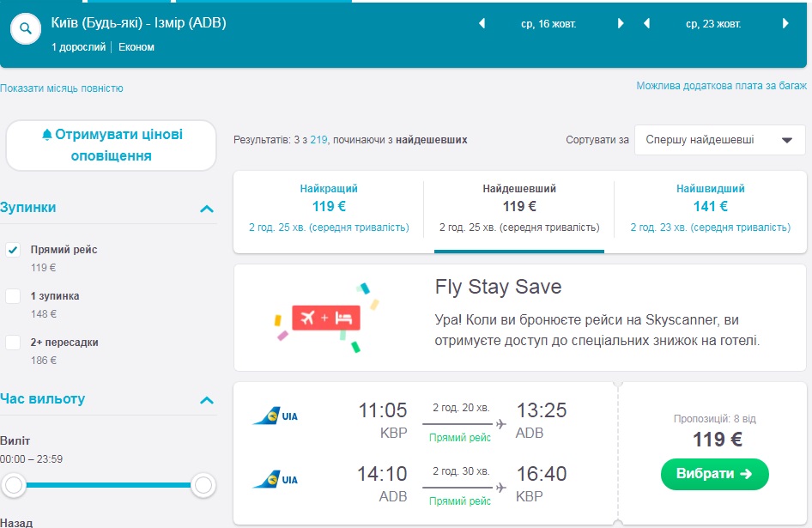Click Отримувати цінові оповіщення button
Screen dimensions: 812x528
(x=112, y=145)
